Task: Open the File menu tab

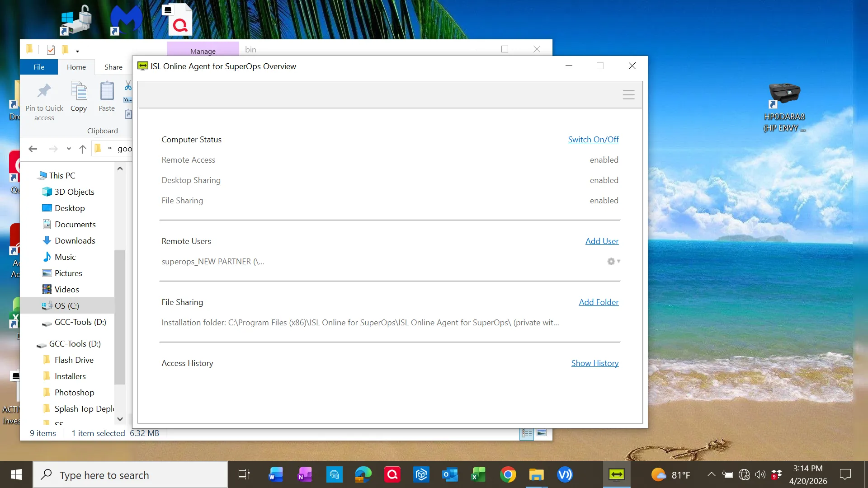Action: pyautogui.click(x=39, y=67)
